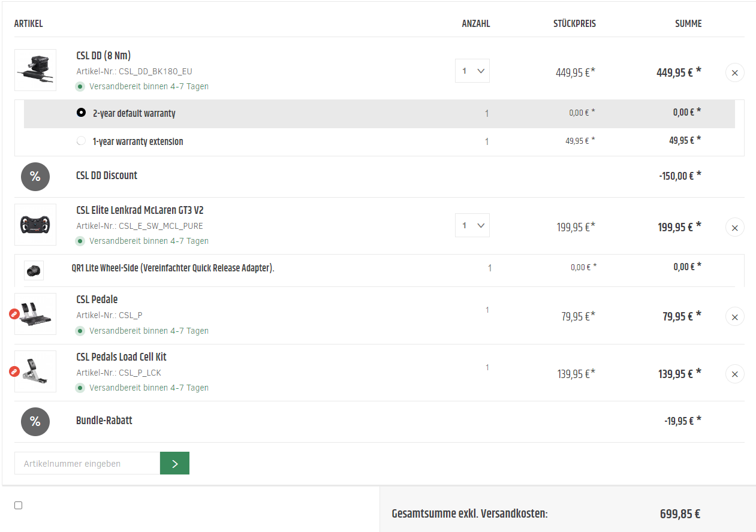Submit article number with green arrow button
Screen dimensions: 756x532
tap(174, 463)
